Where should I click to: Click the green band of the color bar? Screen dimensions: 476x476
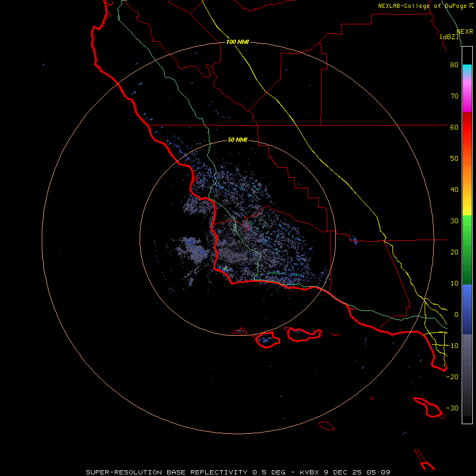(x=467, y=250)
